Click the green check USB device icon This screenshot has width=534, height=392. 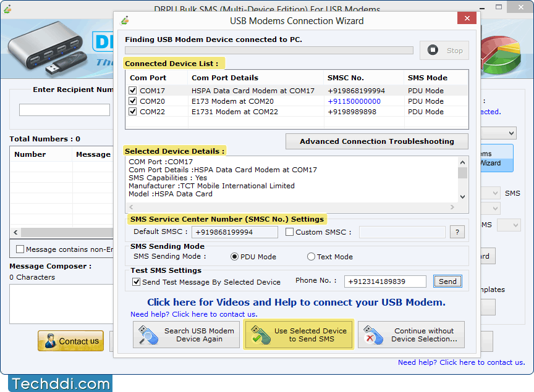pos(261,335)
